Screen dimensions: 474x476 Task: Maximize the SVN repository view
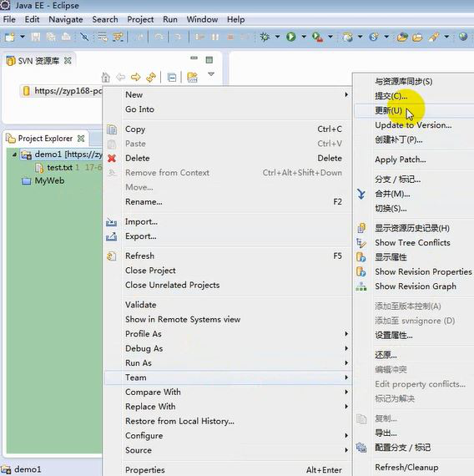click(209, 59)
